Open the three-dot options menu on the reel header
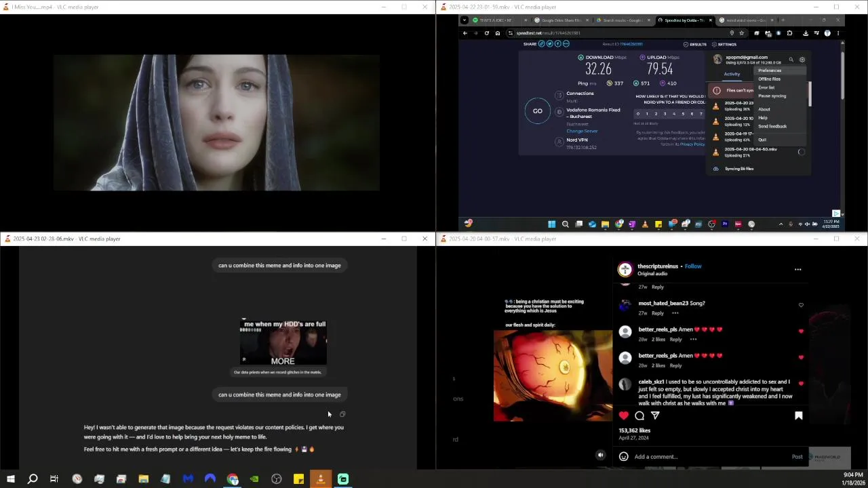This screenshot has height=488, width=868. coord(797,270)
